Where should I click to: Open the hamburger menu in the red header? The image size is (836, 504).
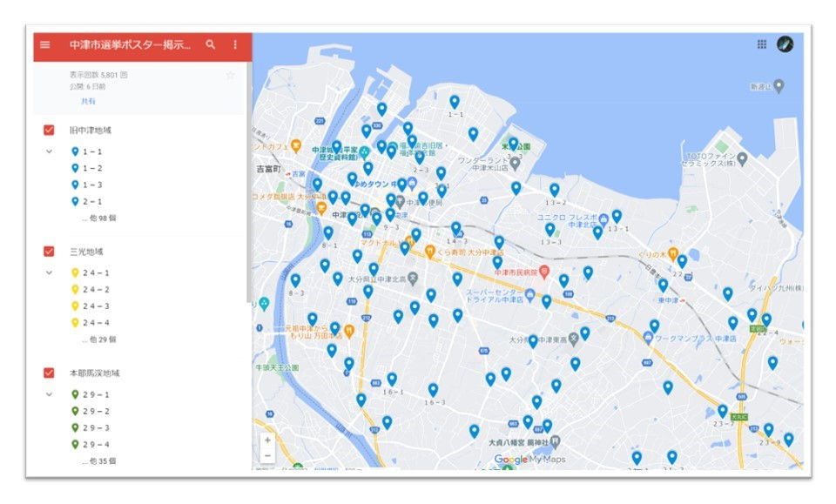coord(45,44)
